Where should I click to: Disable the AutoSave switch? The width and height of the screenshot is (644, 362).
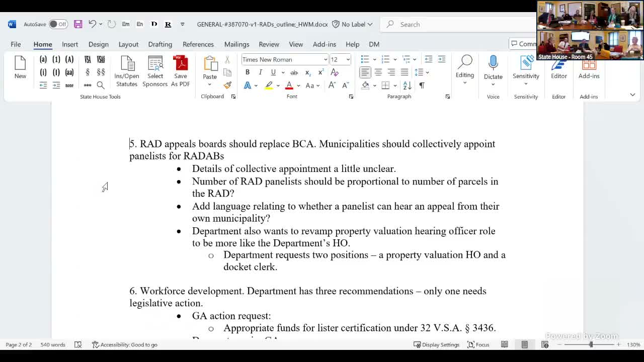click(58, 24)
